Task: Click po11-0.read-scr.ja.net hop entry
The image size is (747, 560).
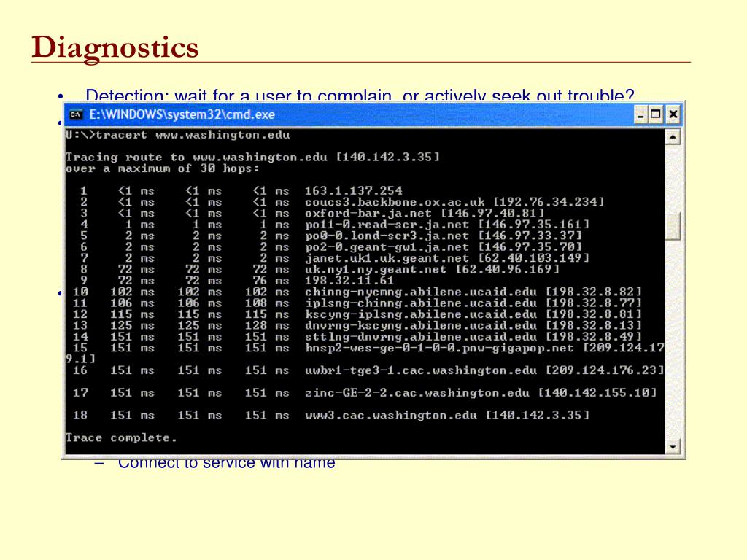Action: coord(447,225)
